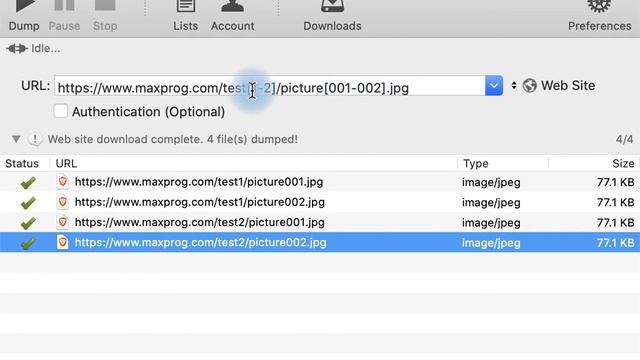Open Preferences from the toolbar
This screenshot has height=360, width=640.
click(x=600, y=16)
